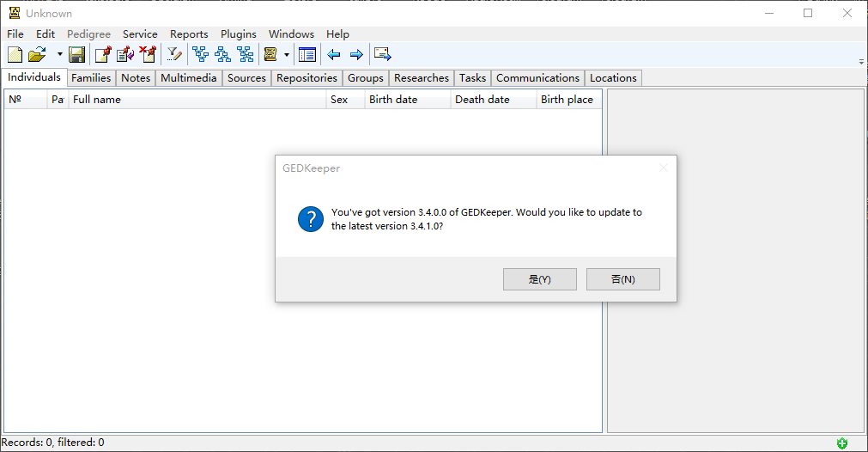The image size is (868, 452).
Task: Open the Reports menu
Action: click(189, 34)
